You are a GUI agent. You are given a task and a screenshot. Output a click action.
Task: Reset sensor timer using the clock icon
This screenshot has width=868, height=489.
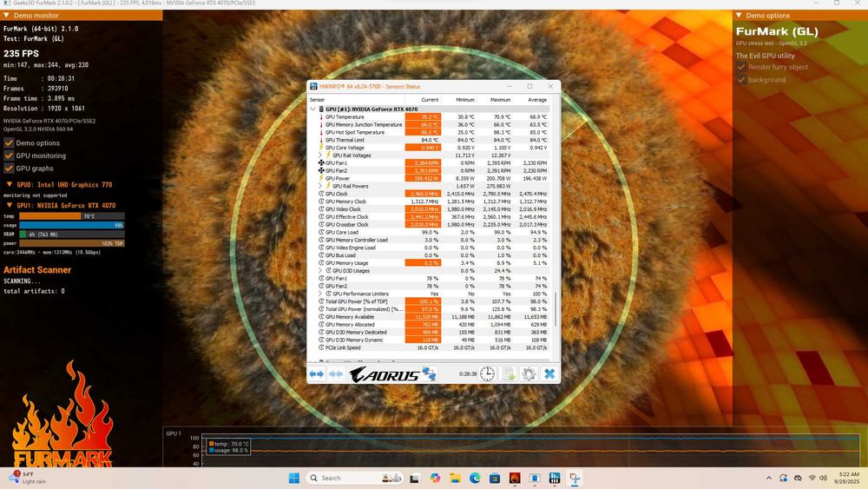487,373
